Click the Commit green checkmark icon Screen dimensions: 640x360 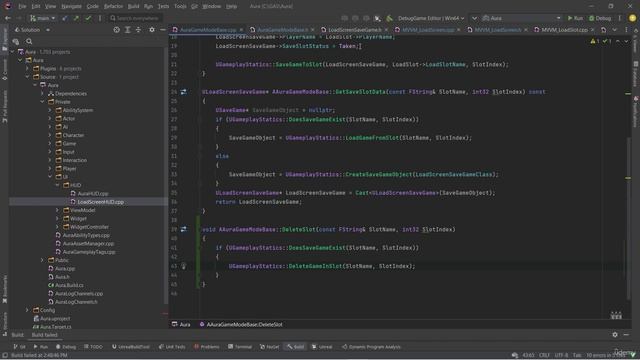[88, 18]
